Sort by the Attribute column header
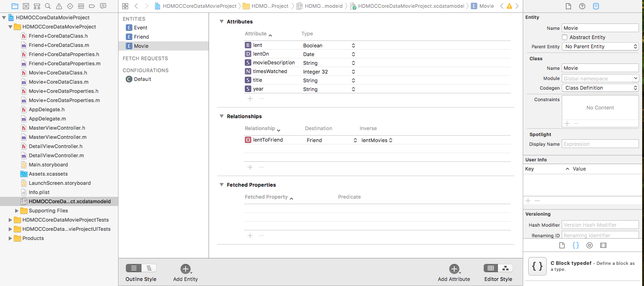The width and height of the screenshot is (644, 286). (258, 34)
